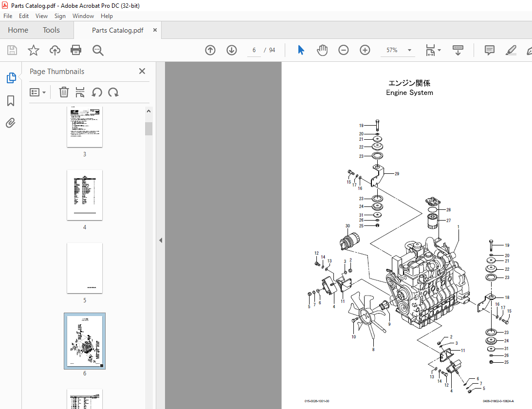Print the document with printer icon

pyautogui.click(x=75, y=50)
